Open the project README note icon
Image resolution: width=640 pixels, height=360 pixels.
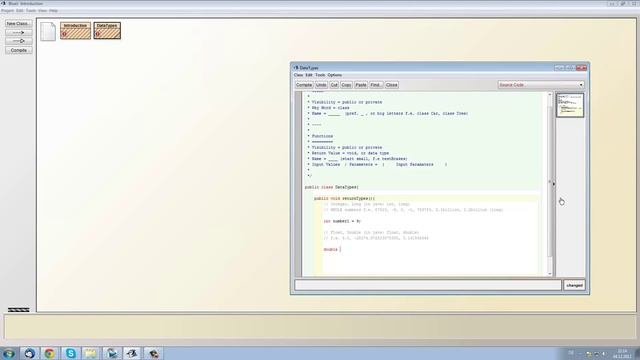pyautogui.click(x=48, y=31)
